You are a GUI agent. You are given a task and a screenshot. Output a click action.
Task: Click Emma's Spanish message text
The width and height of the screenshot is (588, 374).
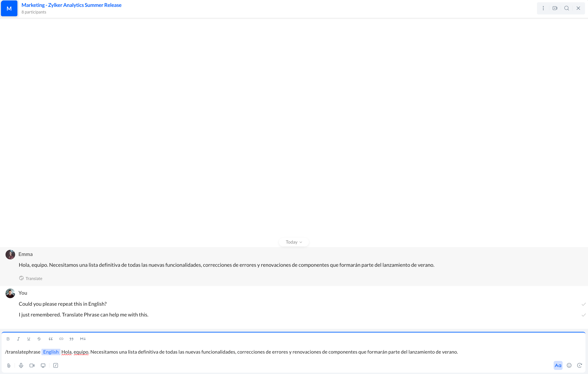tap(227, 265)
